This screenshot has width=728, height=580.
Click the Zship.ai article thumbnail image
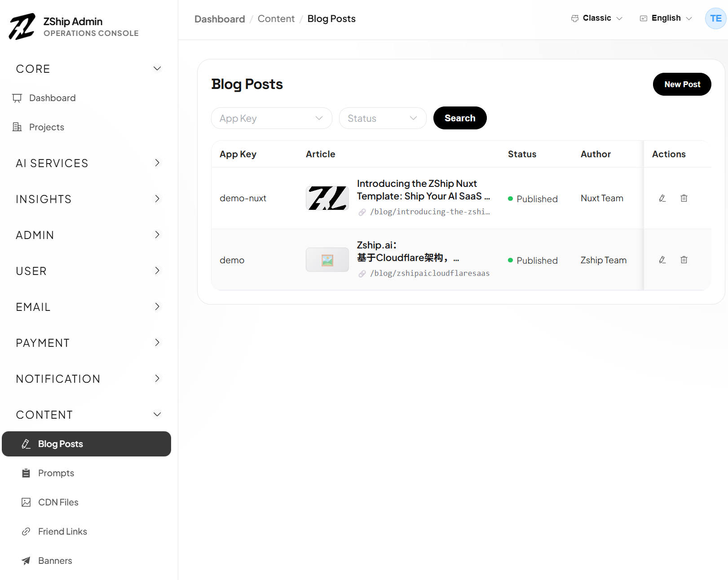(x=327, y=260)
